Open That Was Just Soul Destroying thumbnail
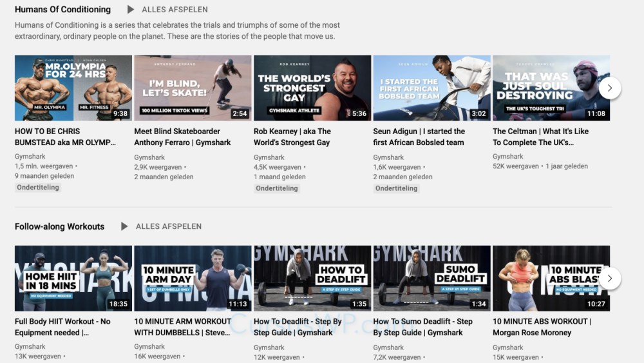 (x=551, y=88)
